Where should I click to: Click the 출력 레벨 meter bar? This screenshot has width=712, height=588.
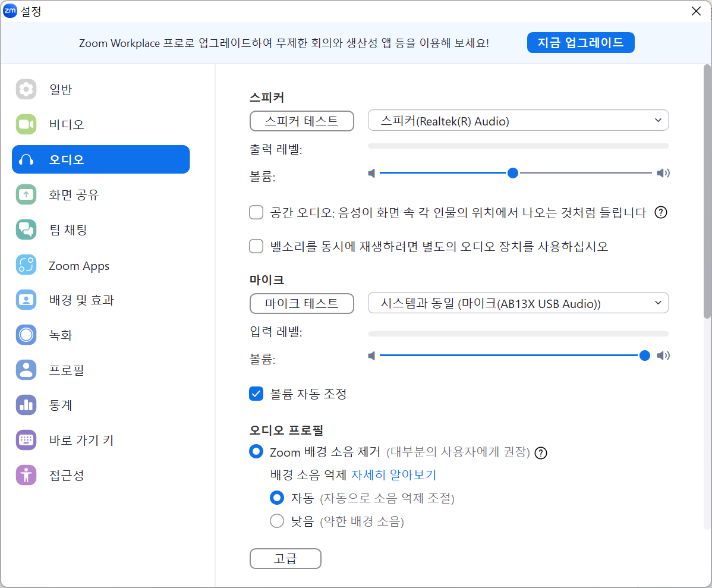click(x=518, y=146)
